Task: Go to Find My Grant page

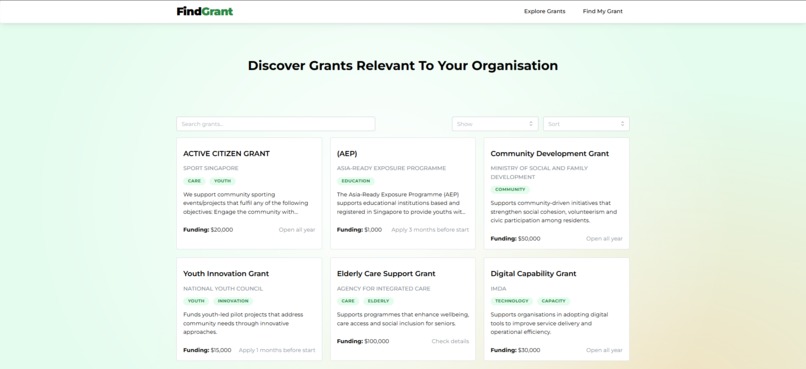Action: pos(602,11)
